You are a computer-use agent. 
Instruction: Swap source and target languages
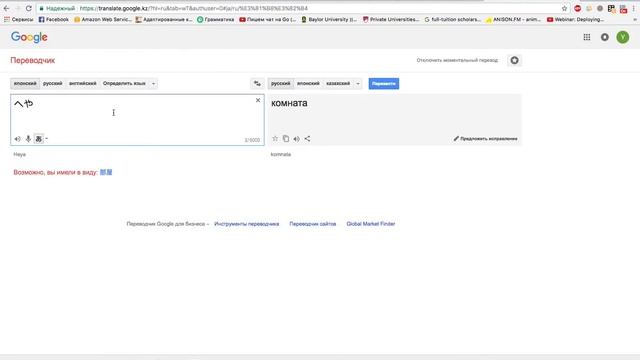coord(257,83)
